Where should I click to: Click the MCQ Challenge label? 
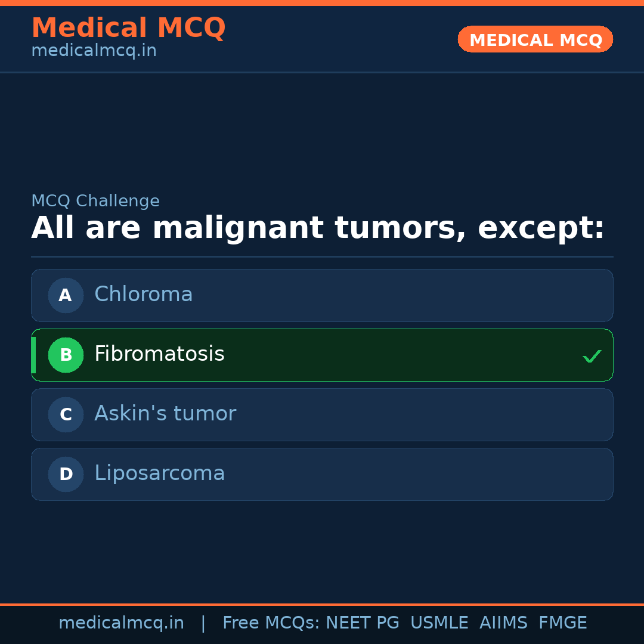(x=95, y=202)
